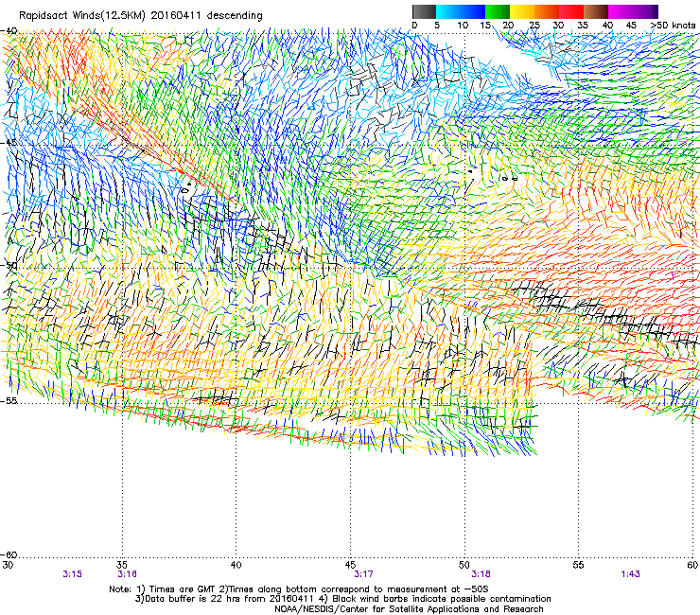Click the brown 35-40 knots legend swatch
The image size is (700, 615).
click(596, 11)
